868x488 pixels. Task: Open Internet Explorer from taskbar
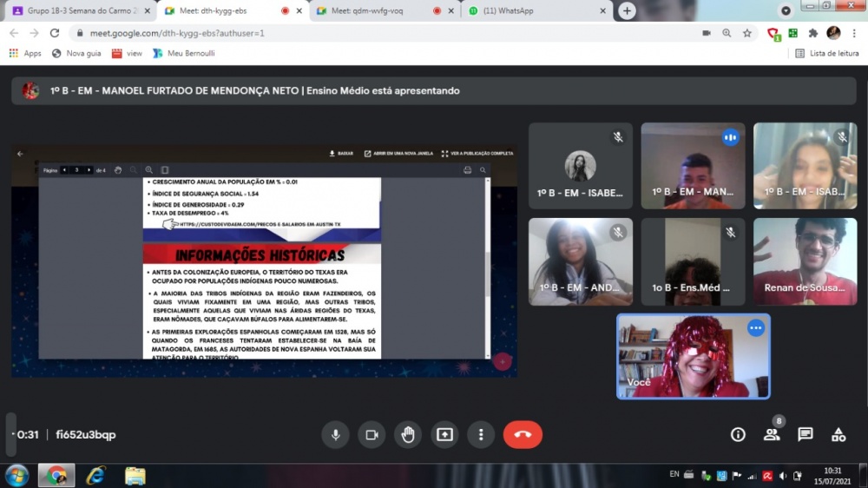tap(95, 476)
